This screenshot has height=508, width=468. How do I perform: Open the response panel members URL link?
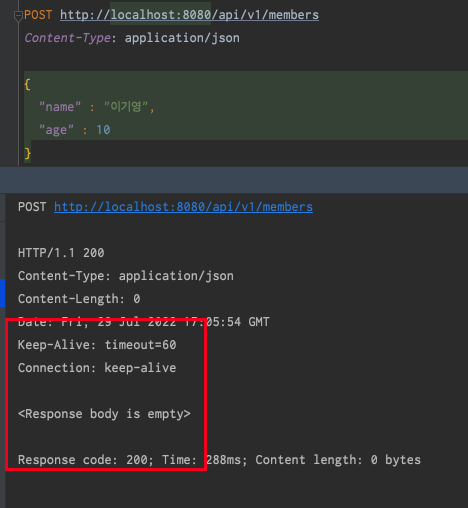[183, 207]
